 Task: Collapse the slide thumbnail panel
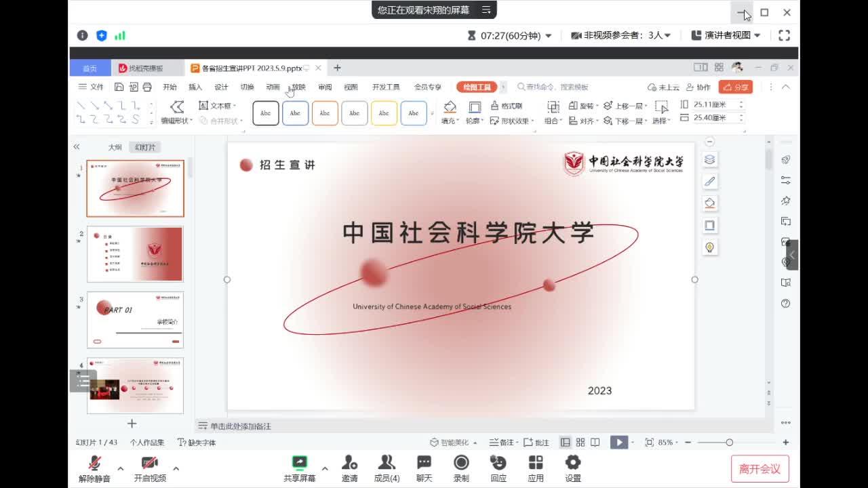[x=77, y=146]
